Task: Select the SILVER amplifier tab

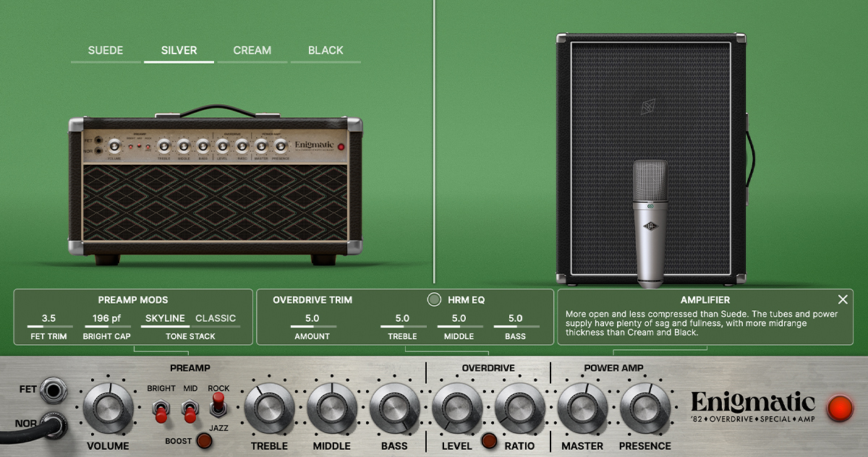Action: tap(179, 51)
